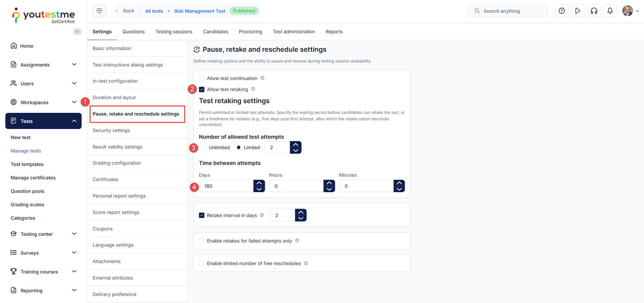Screen dimensions: 644x303
Task: Click the All tests breadcrumb link
Action: (x=154, y=11)
